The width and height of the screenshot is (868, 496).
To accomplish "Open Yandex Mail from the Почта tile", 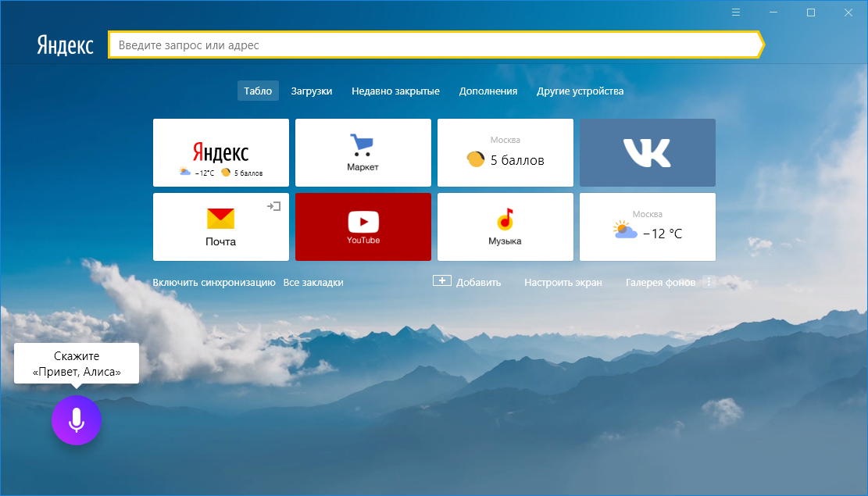I will click(220, 227).
